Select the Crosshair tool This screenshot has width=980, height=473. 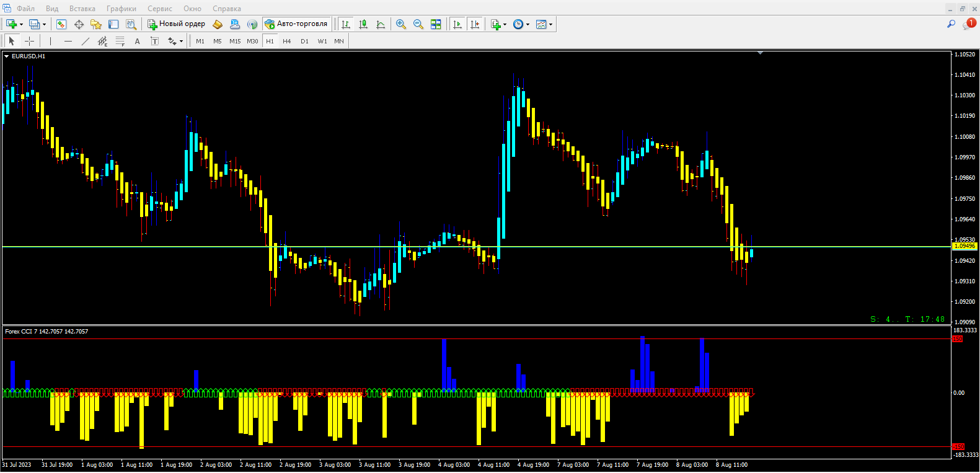point(29,41)
